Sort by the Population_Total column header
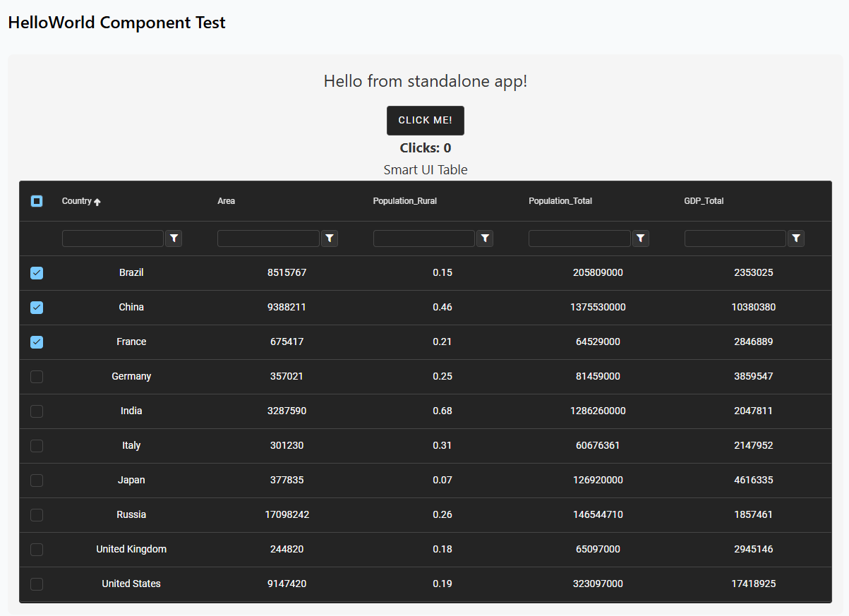Image resolution: width=849 pixels, height=616 pixels. point(560,201)
